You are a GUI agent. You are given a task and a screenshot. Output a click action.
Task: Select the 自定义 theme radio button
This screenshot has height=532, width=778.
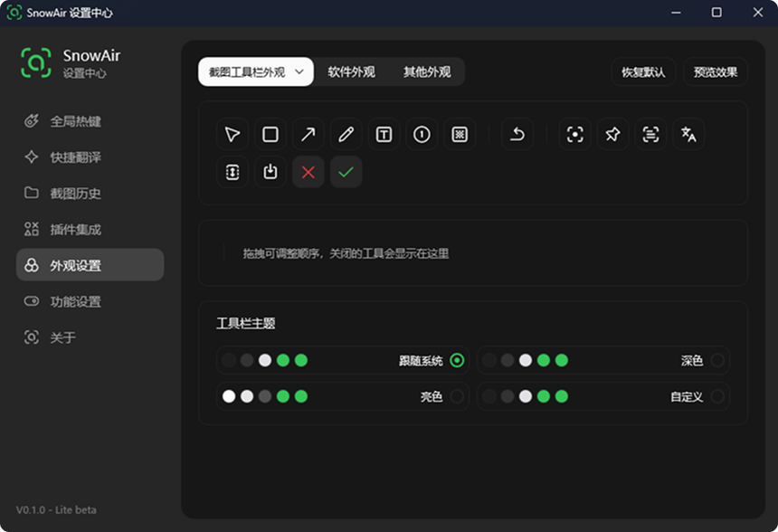click(x=717, y=396)
